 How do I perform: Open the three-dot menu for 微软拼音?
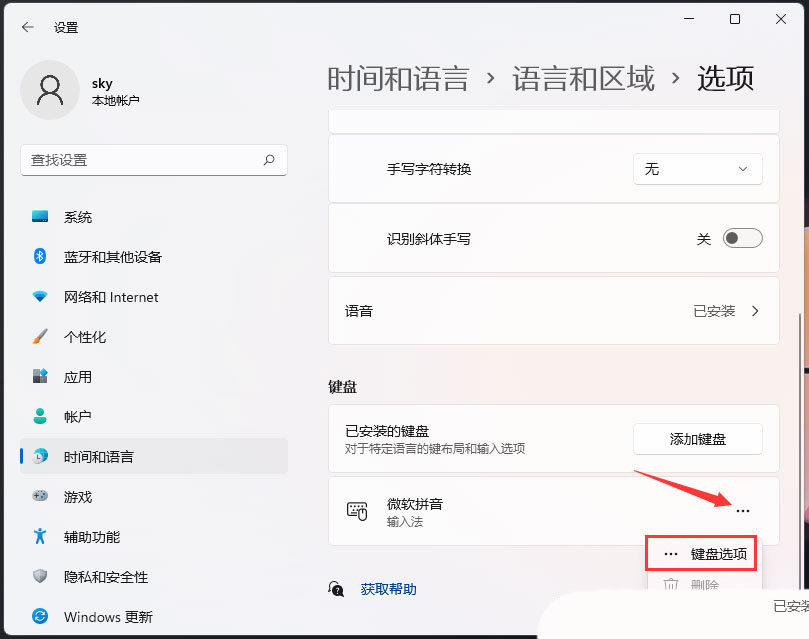coord(742,510)
